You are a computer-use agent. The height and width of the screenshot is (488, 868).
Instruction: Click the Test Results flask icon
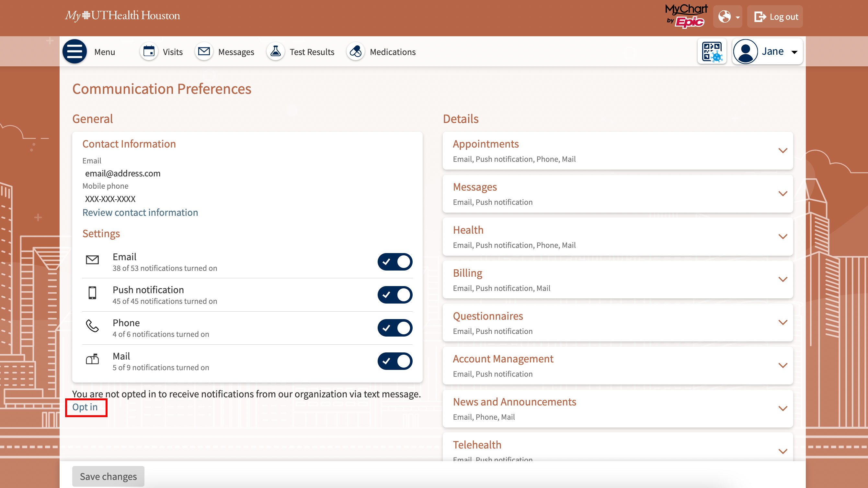(275, 51)
